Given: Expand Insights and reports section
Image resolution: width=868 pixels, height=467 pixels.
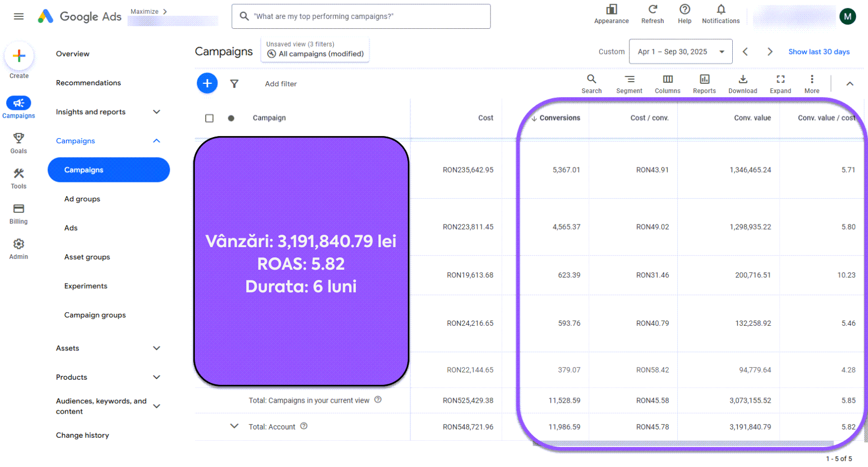Looking at the screenshot, I should click(157, 112).
